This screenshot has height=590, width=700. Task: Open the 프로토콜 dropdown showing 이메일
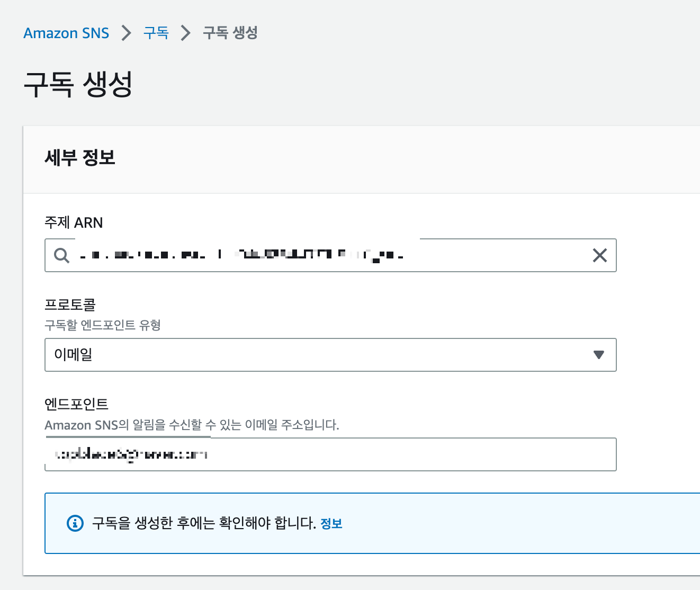(330, 355)
